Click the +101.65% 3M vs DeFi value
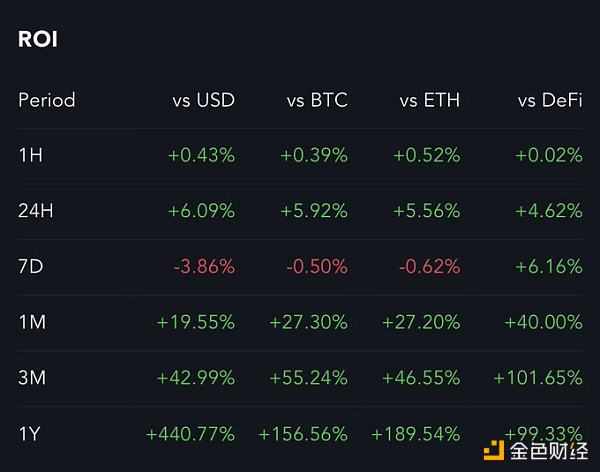The image size is (600, 472). 537,378
